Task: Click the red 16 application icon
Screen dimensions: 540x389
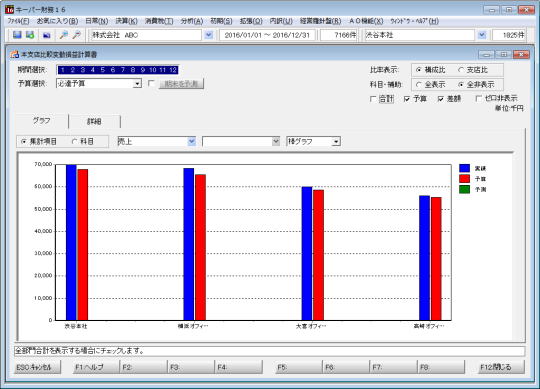Action: pyautogui.click(x=9, y=9)
